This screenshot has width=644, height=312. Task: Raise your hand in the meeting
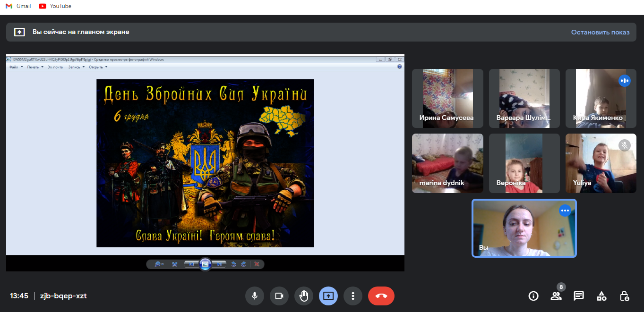pos(303,296)
